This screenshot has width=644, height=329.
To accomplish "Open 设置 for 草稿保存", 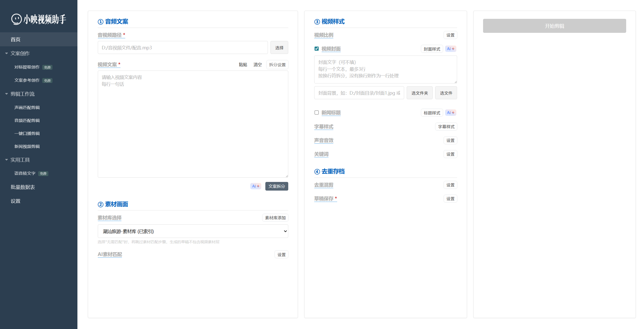I will point(450,199).
